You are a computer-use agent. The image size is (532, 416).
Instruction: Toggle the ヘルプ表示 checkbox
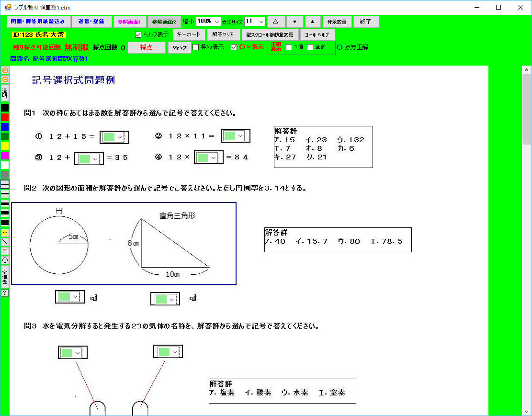pos(139,34)
